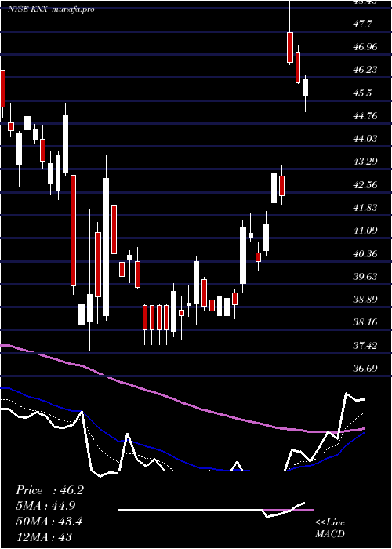Viewport: 392px width, 549px height.
Task: Select the 44.76 price axis label
Action: pos(366,116)
